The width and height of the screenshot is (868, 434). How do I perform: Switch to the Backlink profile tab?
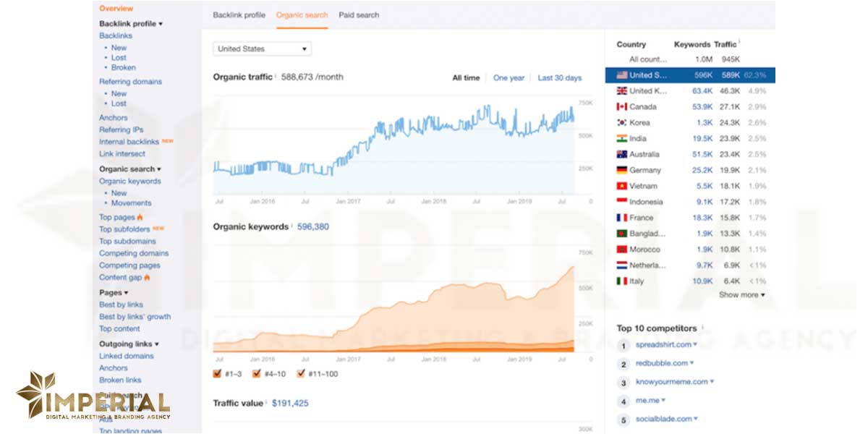(239, 15)
